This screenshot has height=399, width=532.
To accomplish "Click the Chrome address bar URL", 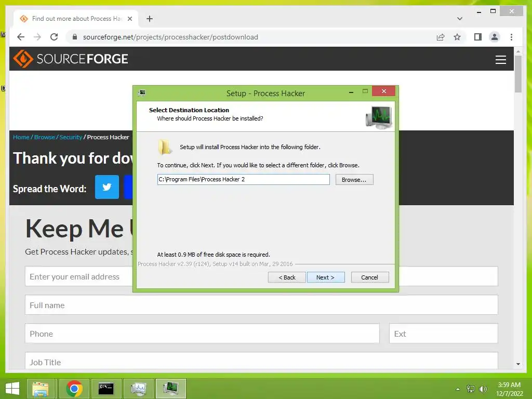I will click(x=170, y=37).
